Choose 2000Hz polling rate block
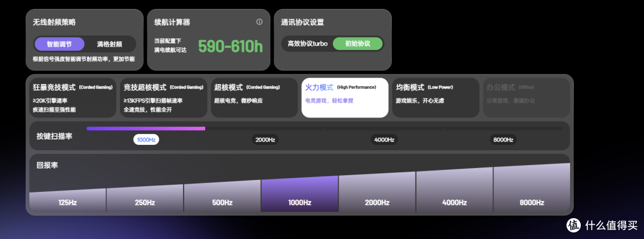 click(377, 192)
